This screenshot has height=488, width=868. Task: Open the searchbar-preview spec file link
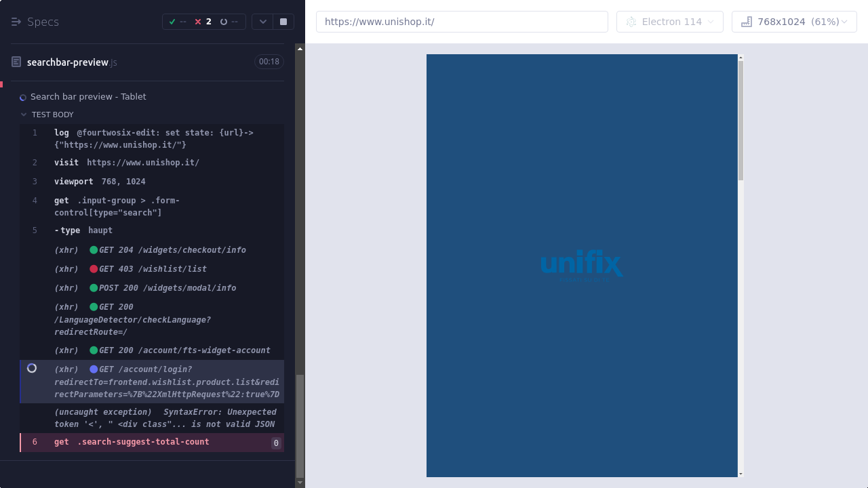point(68,62)
